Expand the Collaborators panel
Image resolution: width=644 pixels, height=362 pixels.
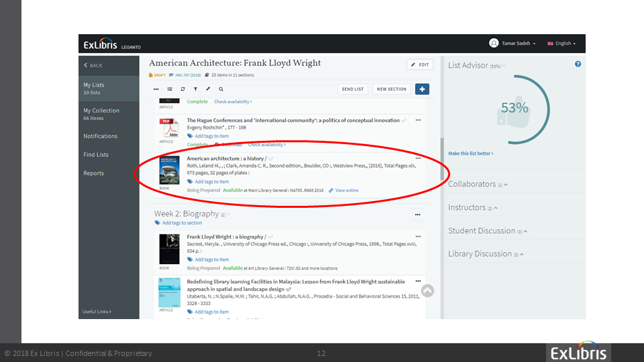coord(478,184)
